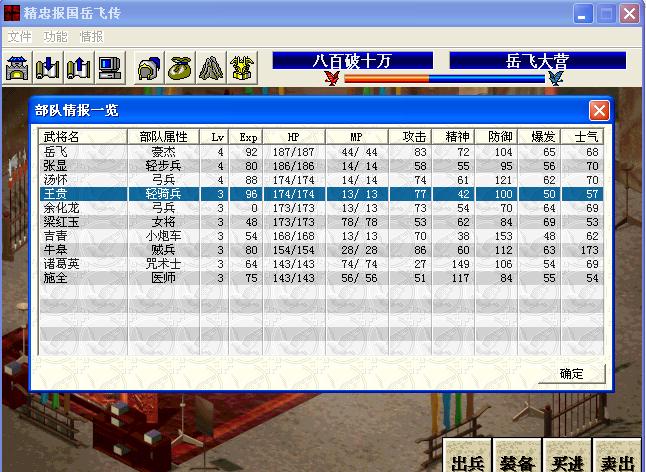Sort by the HP column header
Image resolution: width=646 pixels, height=472 pixels.
294,137
